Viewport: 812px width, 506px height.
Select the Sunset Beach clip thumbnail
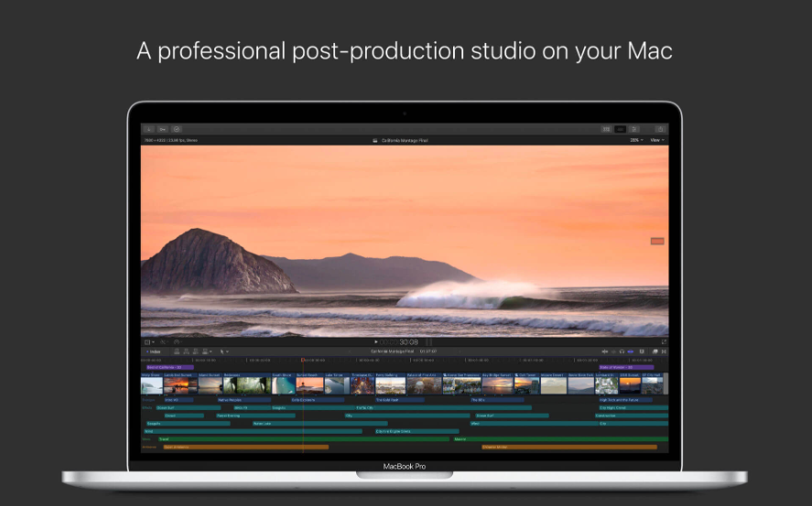pyautogui.click(x=309, y=385)
